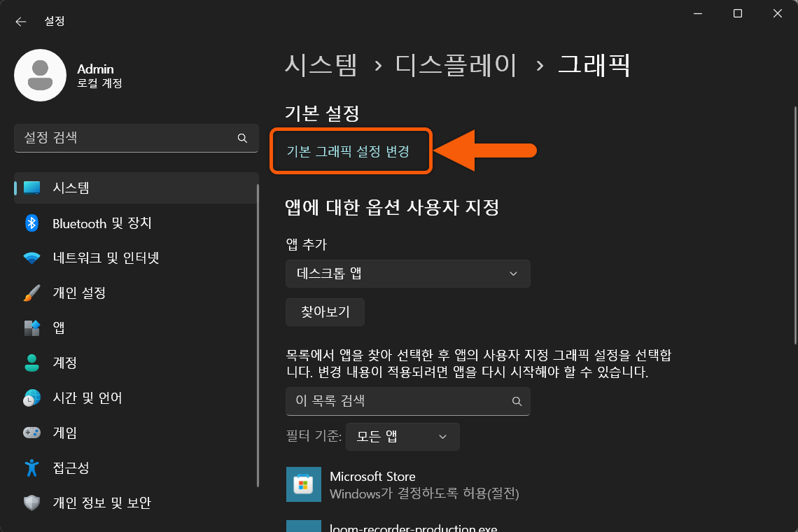
Task: Open the 모든 앱 filter dropdown
Action: point(402,436)
